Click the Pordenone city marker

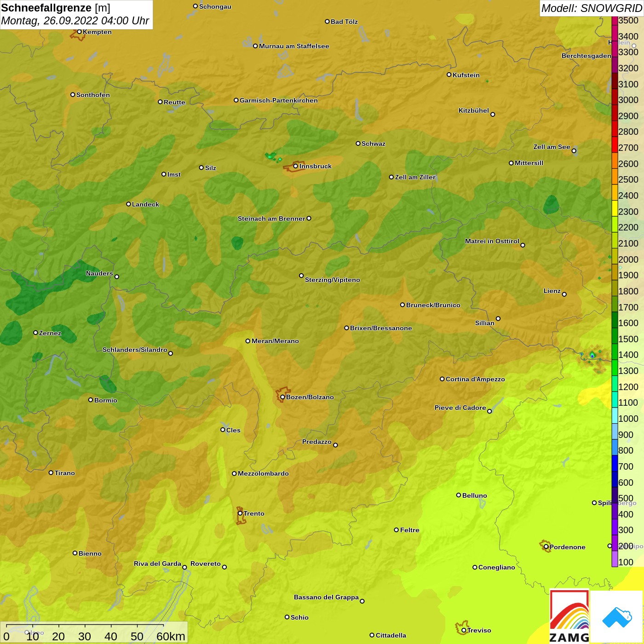[x=546, y=547]
